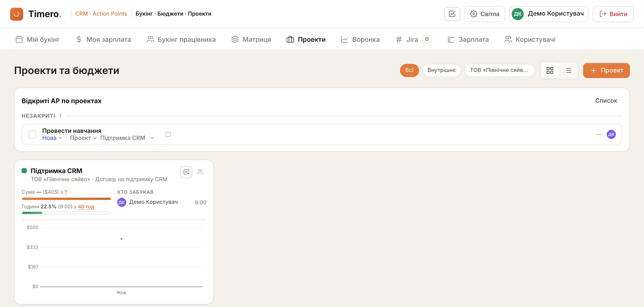Open the Моя зарплата tab
Viewport: 644px width, 307px height.
point(103,39)
